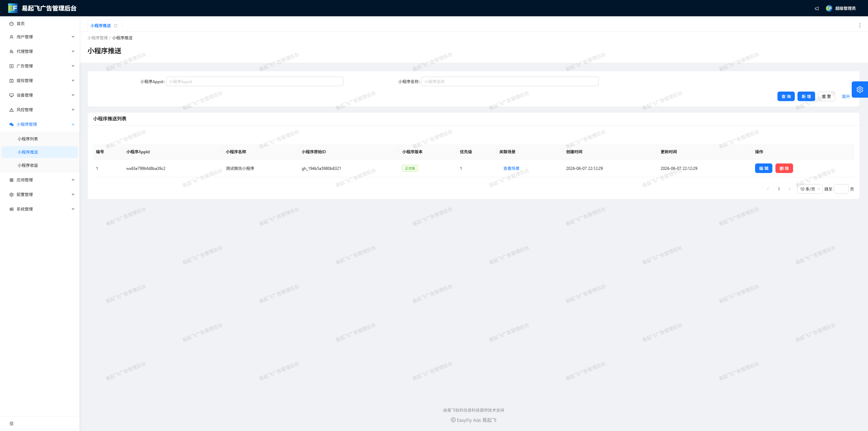The height and width of the screenshot is (431, 868).
Task: Focus the 跳至 page jump input
Action: click(x=841, y=189)
